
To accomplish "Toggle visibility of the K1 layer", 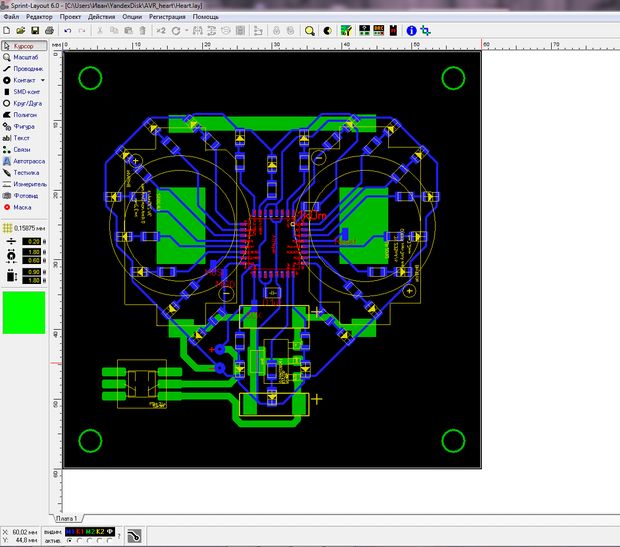I will (78, 531).
